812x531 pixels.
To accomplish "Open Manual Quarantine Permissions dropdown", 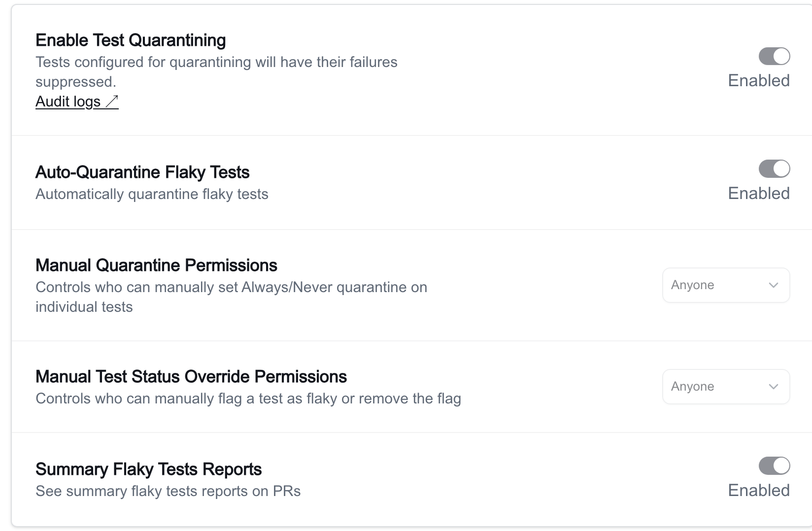I will coord(726,285).
